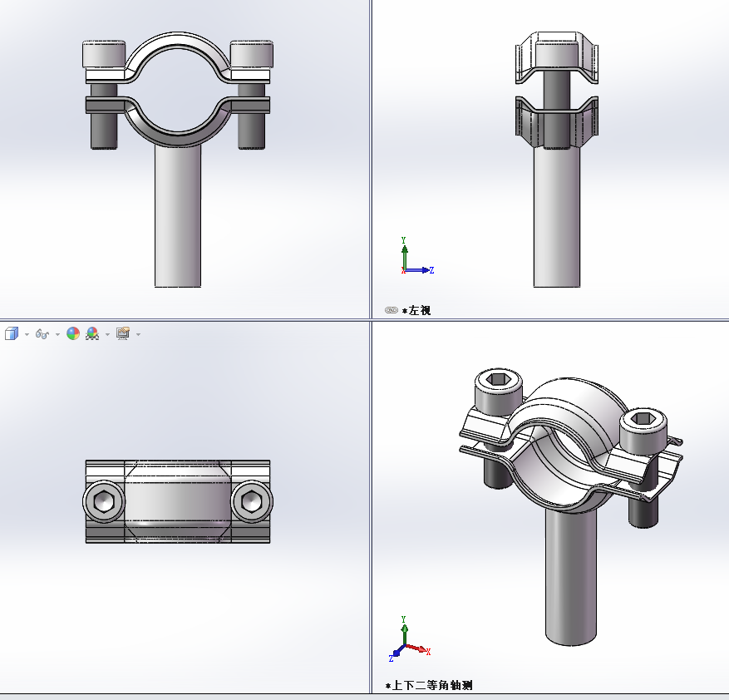Expand the View Settings dropdown arrow

(138, 334)
